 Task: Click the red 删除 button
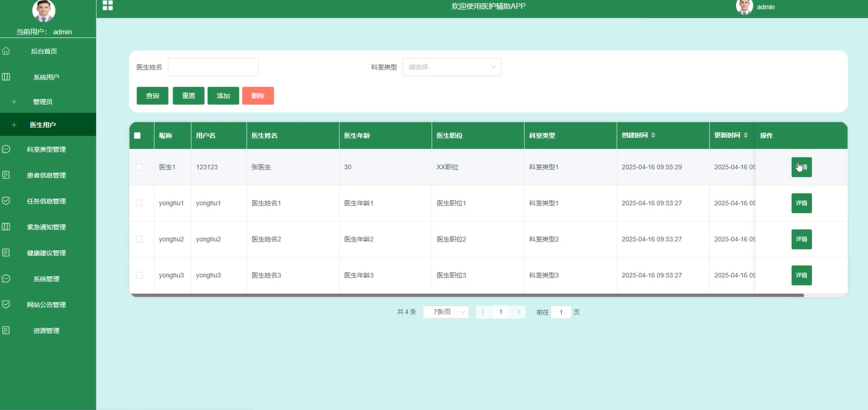tap(258, 96)
